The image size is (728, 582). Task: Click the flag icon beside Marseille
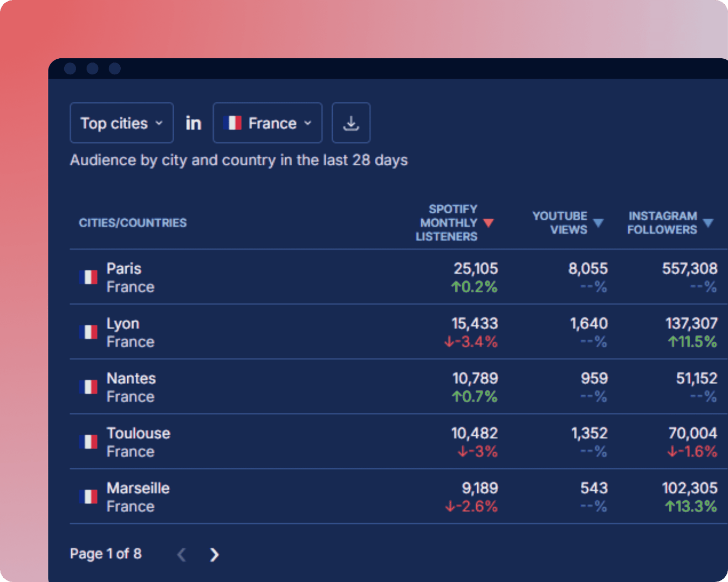[89, 497]
